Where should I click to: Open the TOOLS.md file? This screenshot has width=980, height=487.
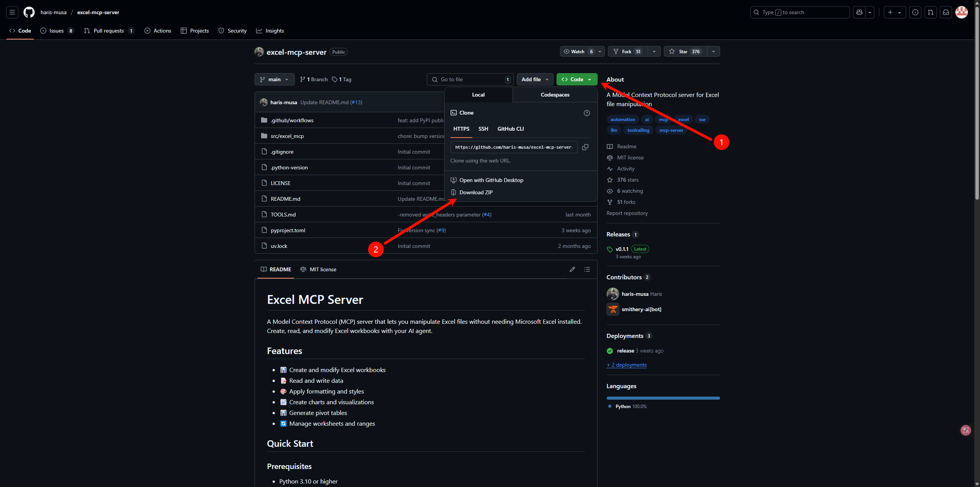point(283,215)
